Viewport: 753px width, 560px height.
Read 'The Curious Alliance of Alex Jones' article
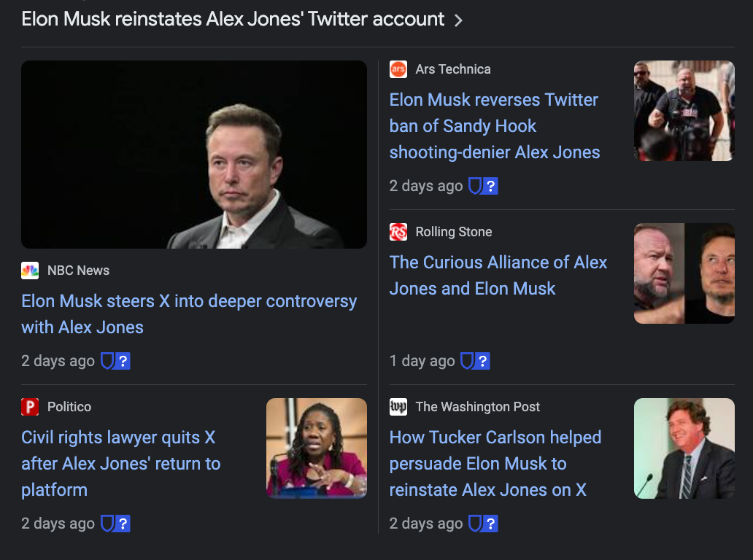[x=498, y=276]
